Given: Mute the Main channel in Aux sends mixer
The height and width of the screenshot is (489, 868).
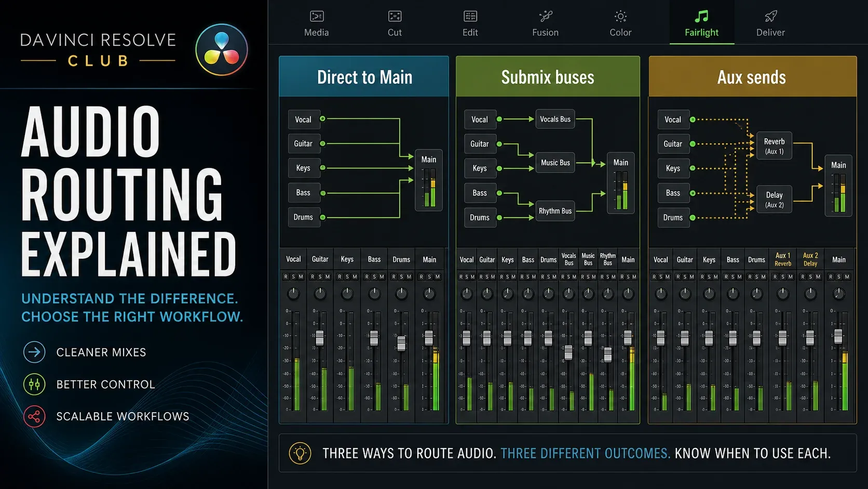Looking at the screenshot, I should click(847, 277).
